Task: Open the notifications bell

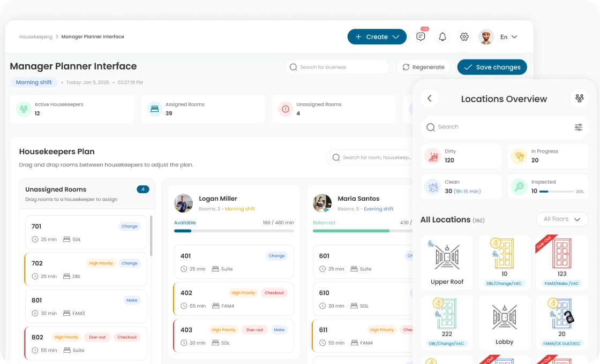Action: point(442,37)
